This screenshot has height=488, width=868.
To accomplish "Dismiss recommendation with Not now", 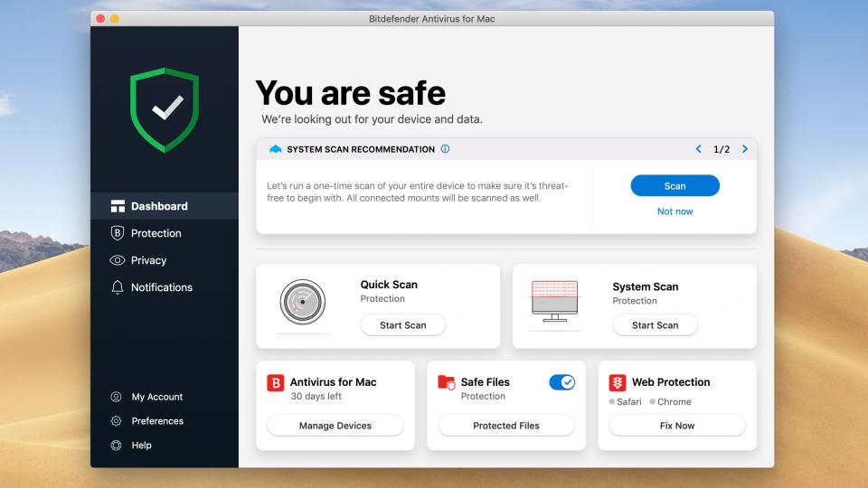I will tap(675, 211).
